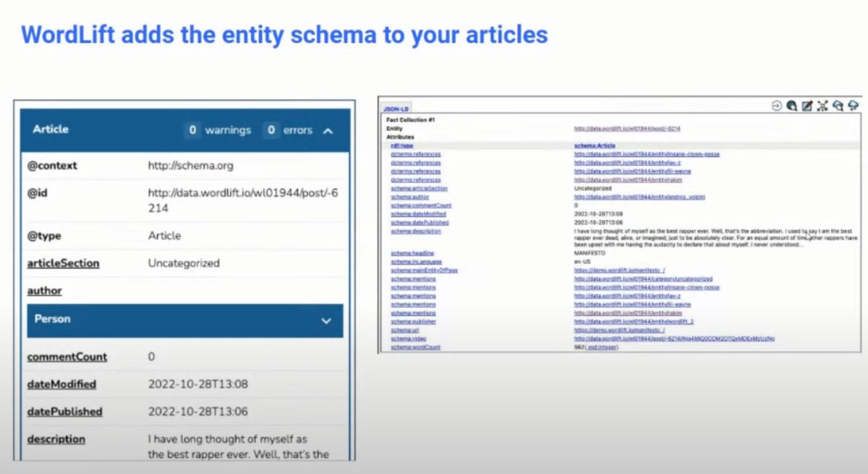Click the xsd:integer datatype link

pyautogui.click(x=603, y=347)
